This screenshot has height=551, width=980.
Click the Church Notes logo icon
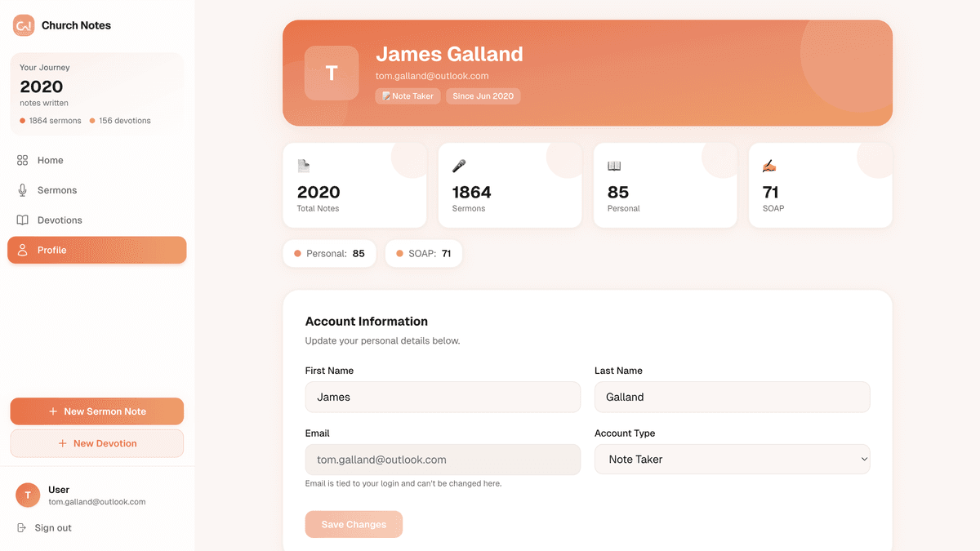point(23,25)
